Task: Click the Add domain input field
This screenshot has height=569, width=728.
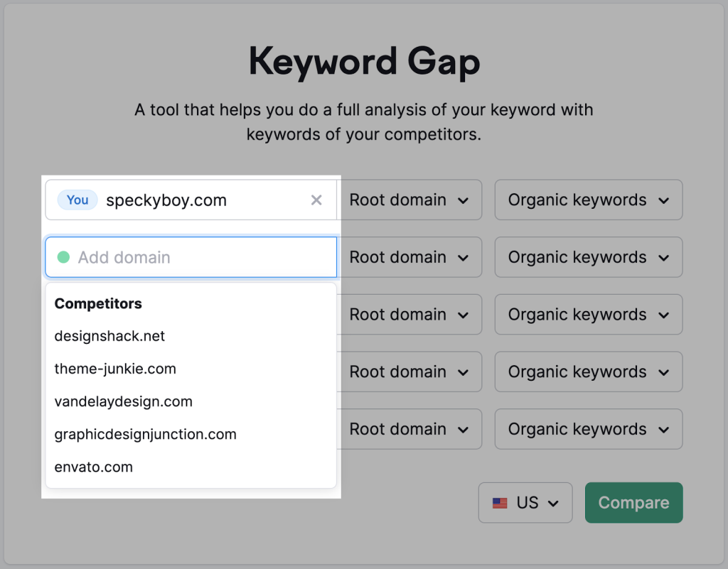Action: [x=192, y=257]
